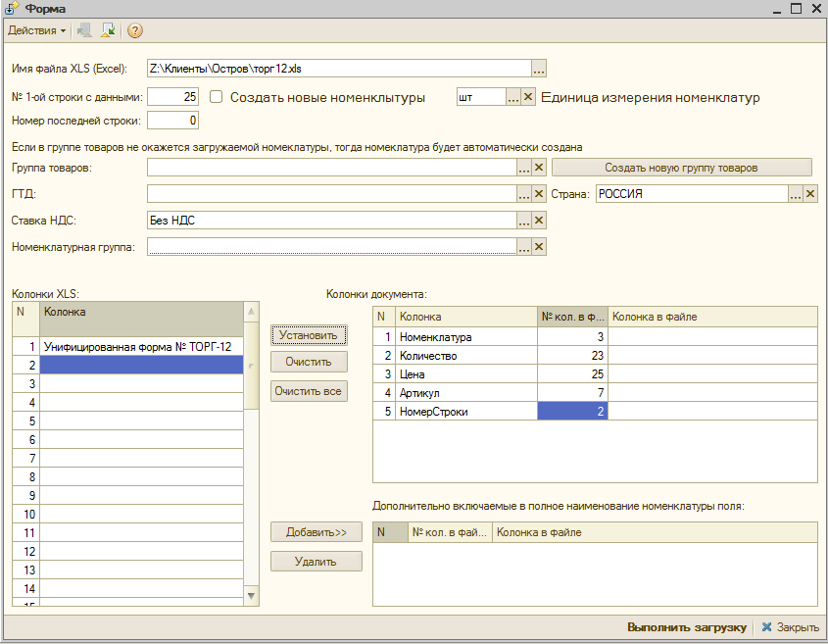828x644 pixels.
Task: Click the greyed restore settings toolbar icon
Action: (x=85, y=30)
